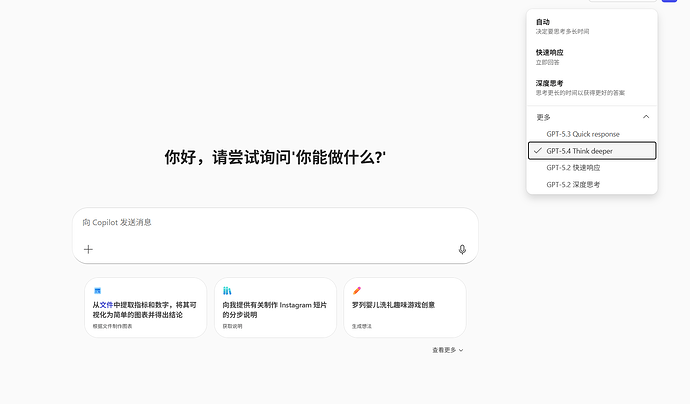Click the chart icon on file metrics card

pos(98,290)
